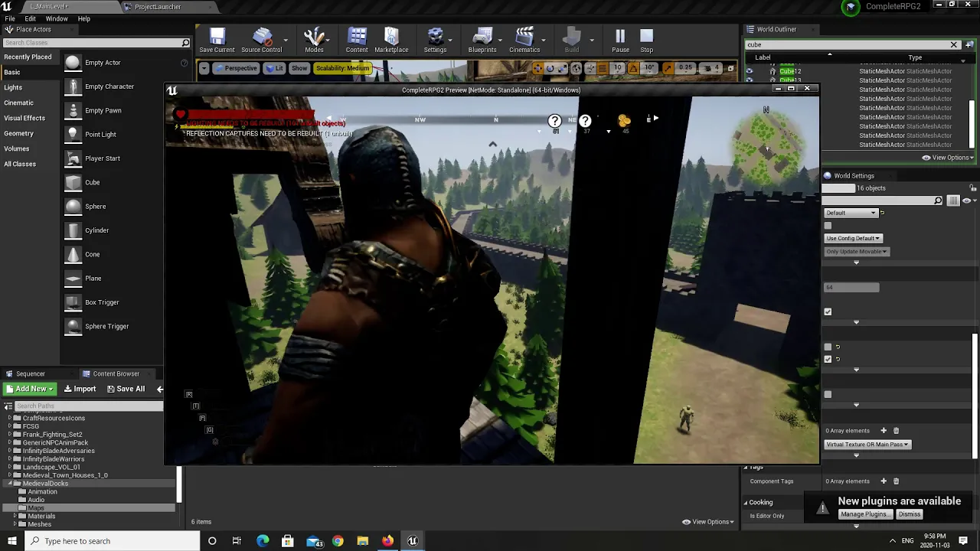Select the Cylinder basic shape
The height and width of the screenshot is (551, 980).
[96, 230]
